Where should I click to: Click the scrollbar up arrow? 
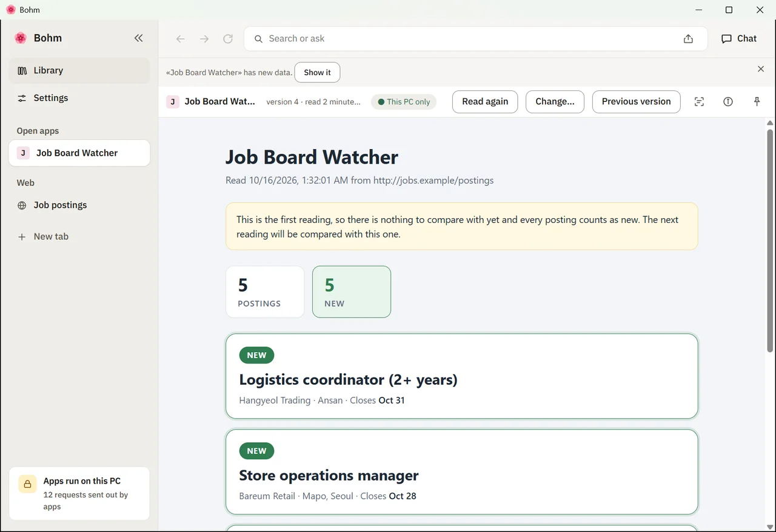pos(770,123)
